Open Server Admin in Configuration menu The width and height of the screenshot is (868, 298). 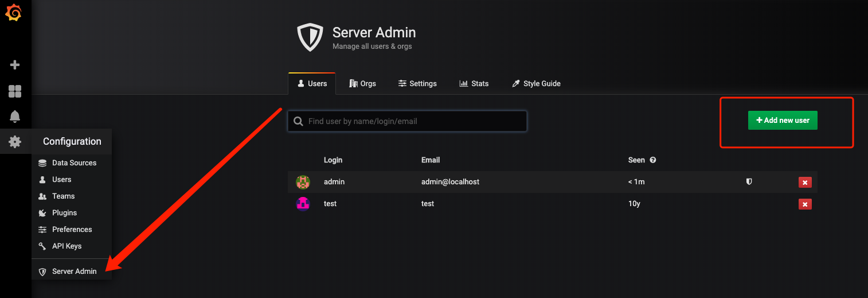[x=72, y=272]
